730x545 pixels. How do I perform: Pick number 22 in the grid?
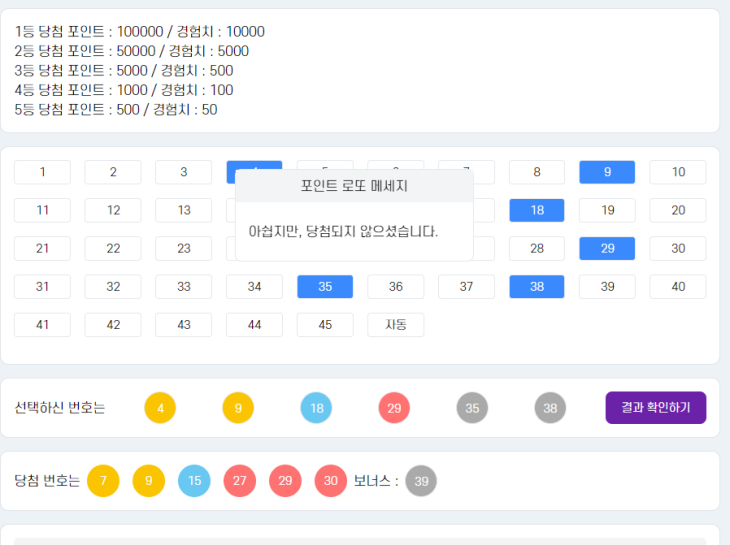coord(113,248)
